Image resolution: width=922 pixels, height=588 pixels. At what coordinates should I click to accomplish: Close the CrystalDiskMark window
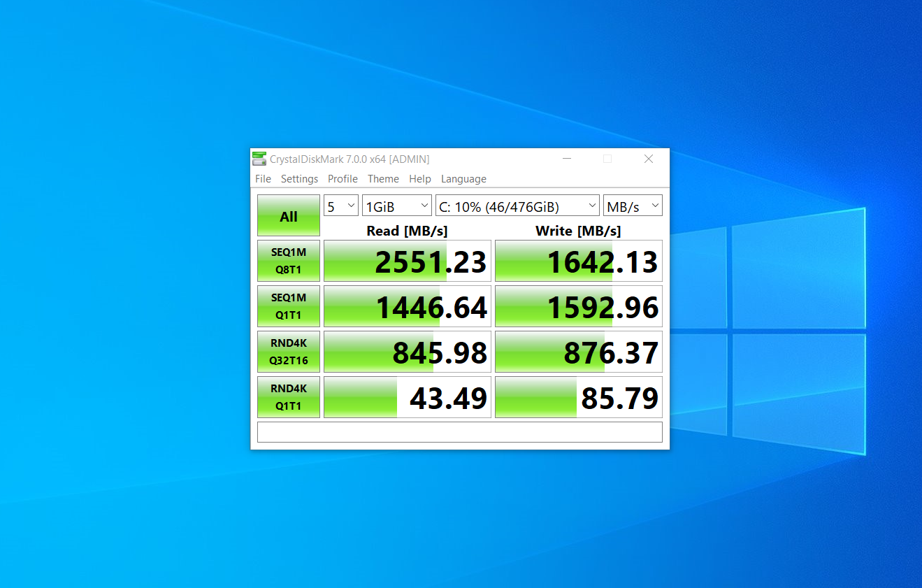click(649, 159)
